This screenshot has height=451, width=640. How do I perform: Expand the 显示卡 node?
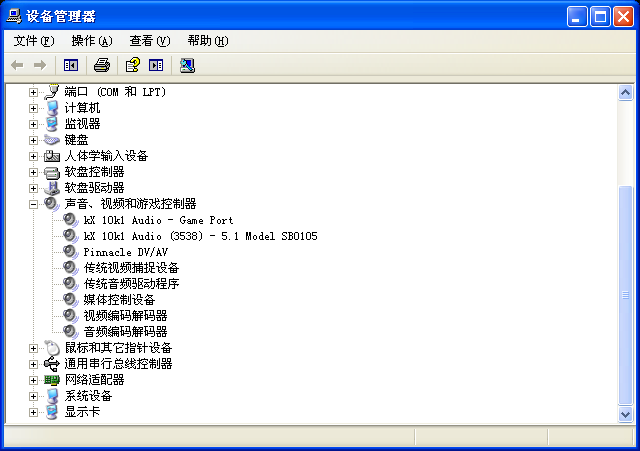[33, 412]
